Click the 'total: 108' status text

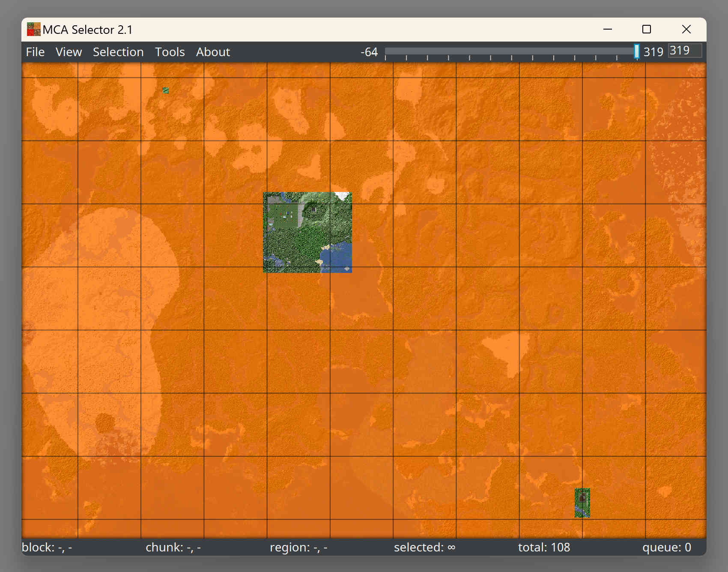pos(544,547)
